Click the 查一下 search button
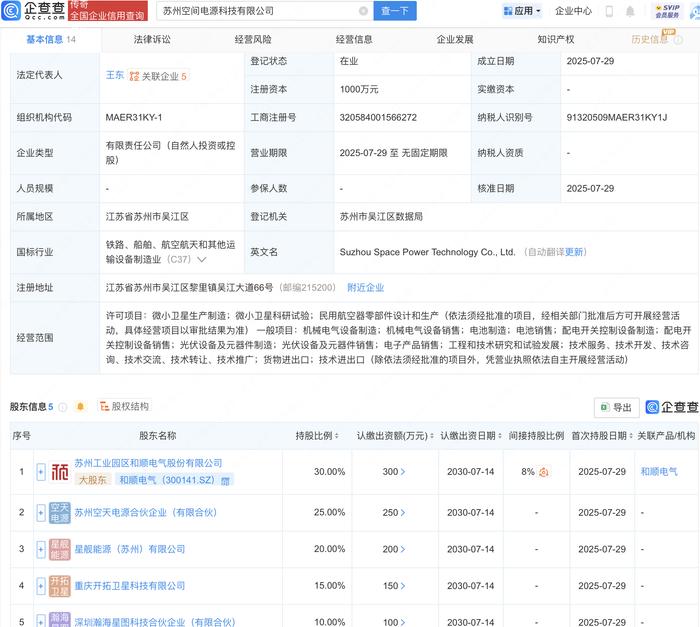The height and width of the screenshot is (627, 700). point(395,11)
